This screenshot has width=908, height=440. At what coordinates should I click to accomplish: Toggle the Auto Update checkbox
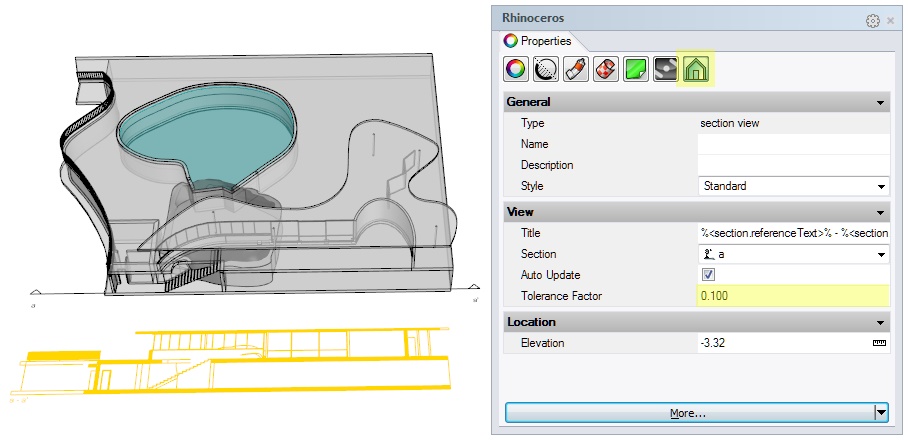point(708,275)
